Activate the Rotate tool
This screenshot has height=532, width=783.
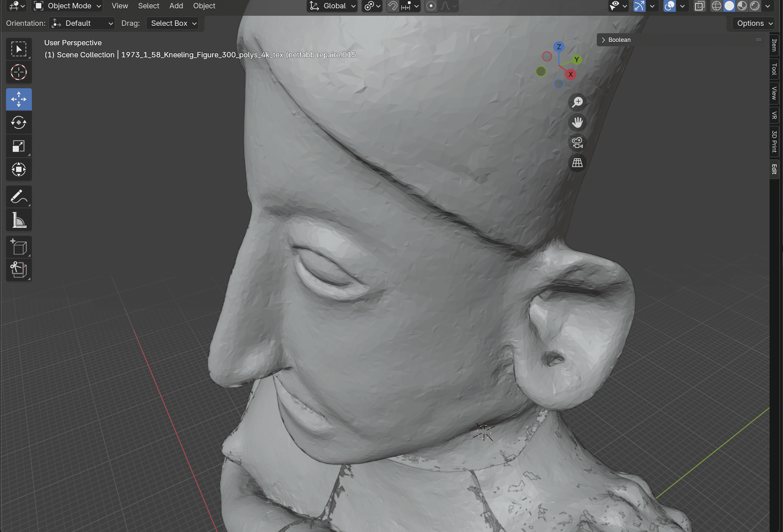coord(18,123)
